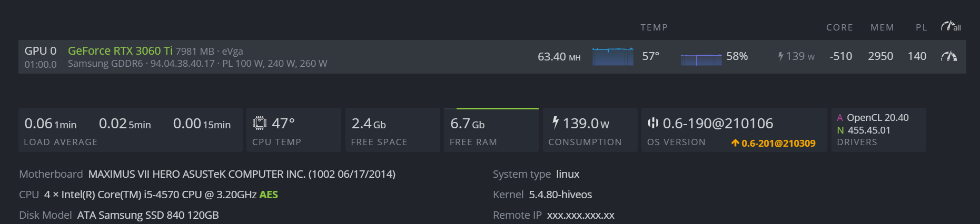
Task: Open overclock settings for GPU 0
Action: (949, 56)
